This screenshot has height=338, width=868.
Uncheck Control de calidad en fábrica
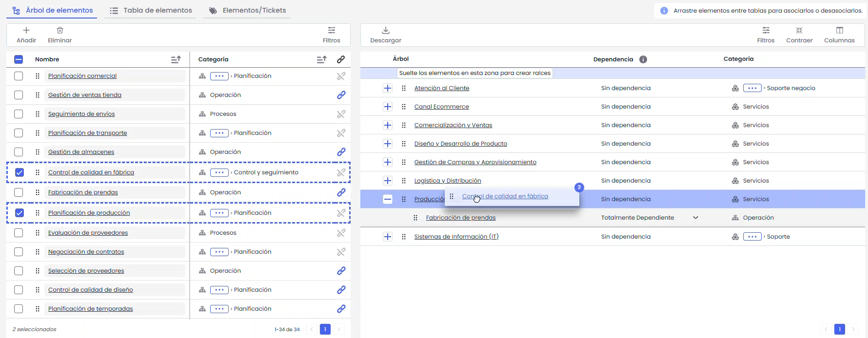(20, 172)
